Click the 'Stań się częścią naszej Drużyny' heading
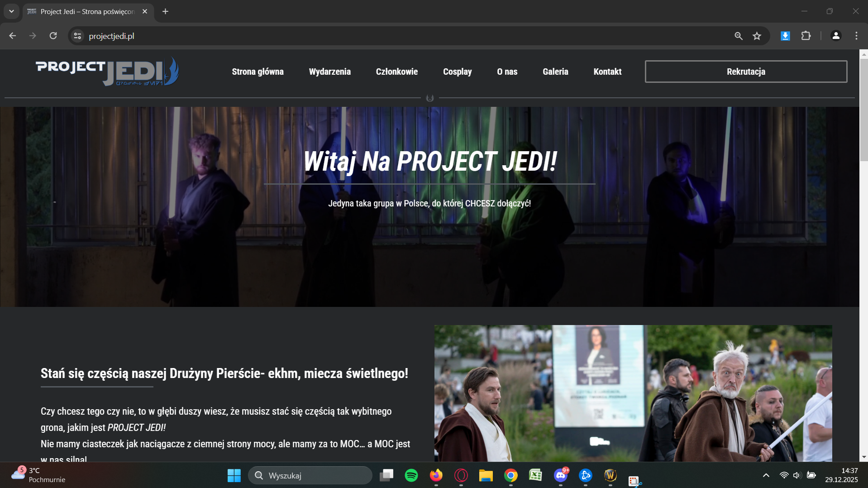Viewport: 868px width, 488px height. pyautogui.click(x=224, y=373)
